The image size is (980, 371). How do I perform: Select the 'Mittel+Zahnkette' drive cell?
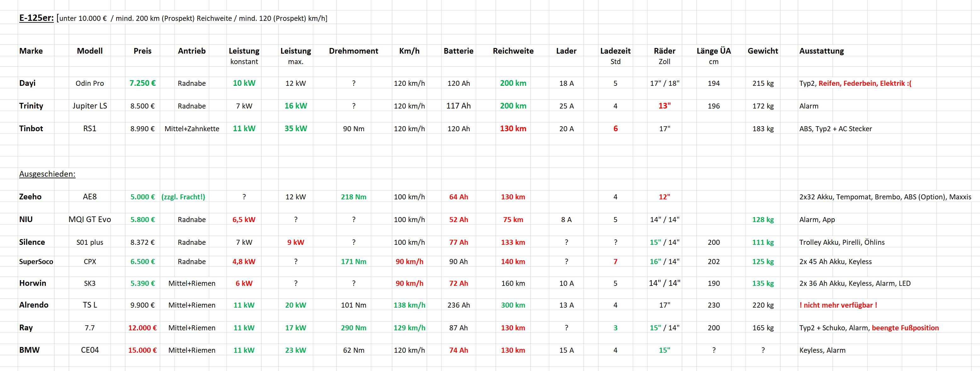pos(192,129)
